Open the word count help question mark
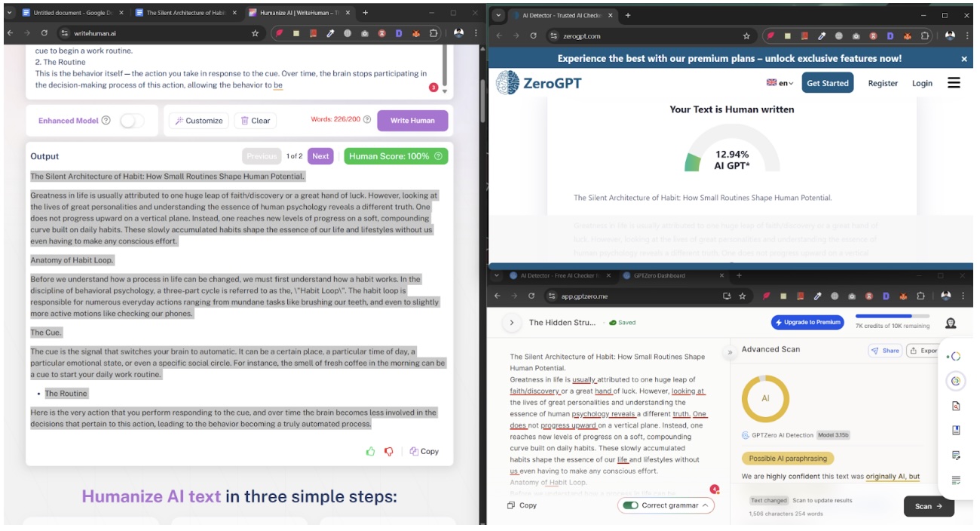Image resolution: width=980 pixels, height=531 pixels. [367, 119]
